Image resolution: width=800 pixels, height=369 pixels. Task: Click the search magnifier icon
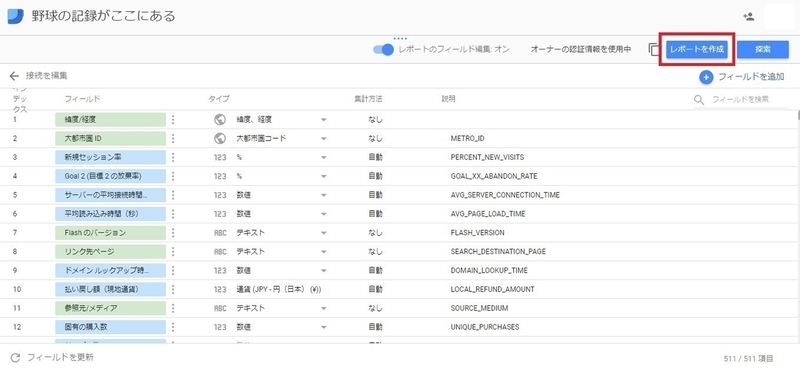(699, 100)
